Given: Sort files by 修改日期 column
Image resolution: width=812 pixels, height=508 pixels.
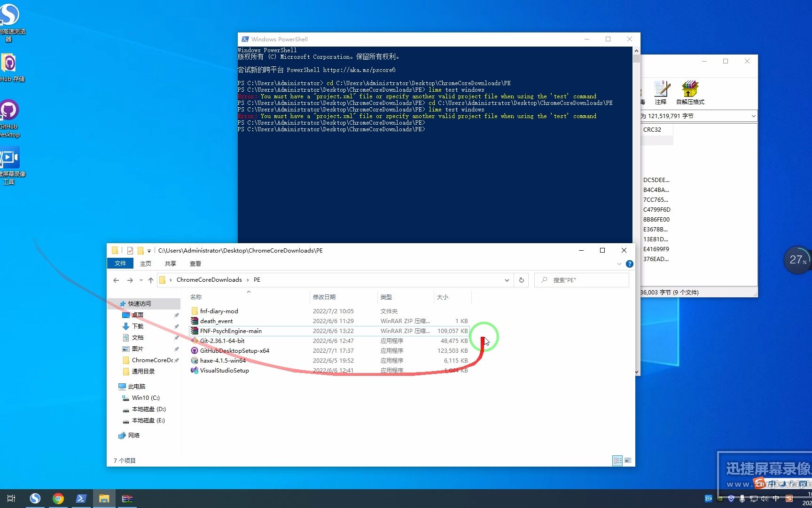Looking at the screenshot, I should coord(324,297).
